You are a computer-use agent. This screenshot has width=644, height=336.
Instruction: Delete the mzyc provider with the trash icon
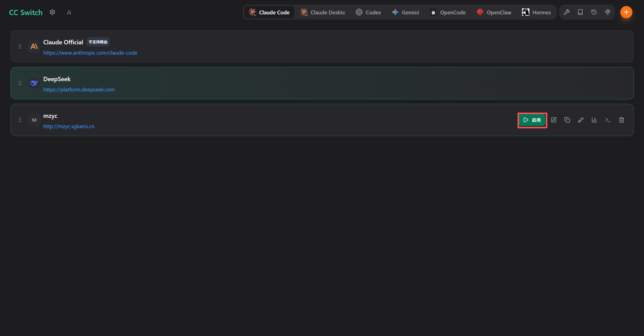tap(622, 120)
